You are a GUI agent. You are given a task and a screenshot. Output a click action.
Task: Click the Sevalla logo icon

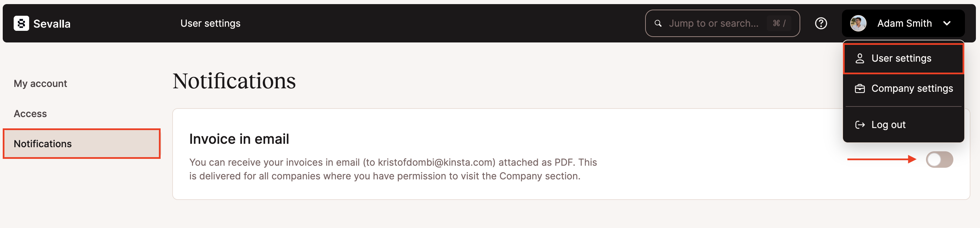(21, 23)
